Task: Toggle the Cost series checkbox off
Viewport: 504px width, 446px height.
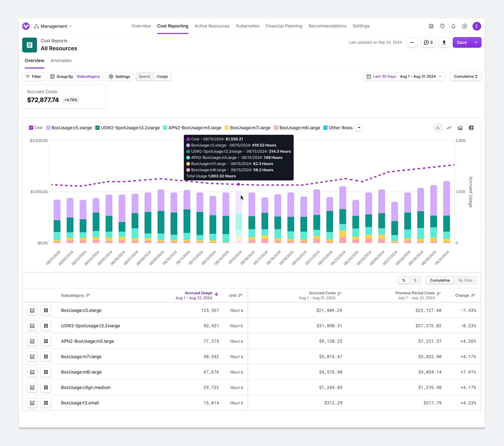Action: (x=31, y=128)
